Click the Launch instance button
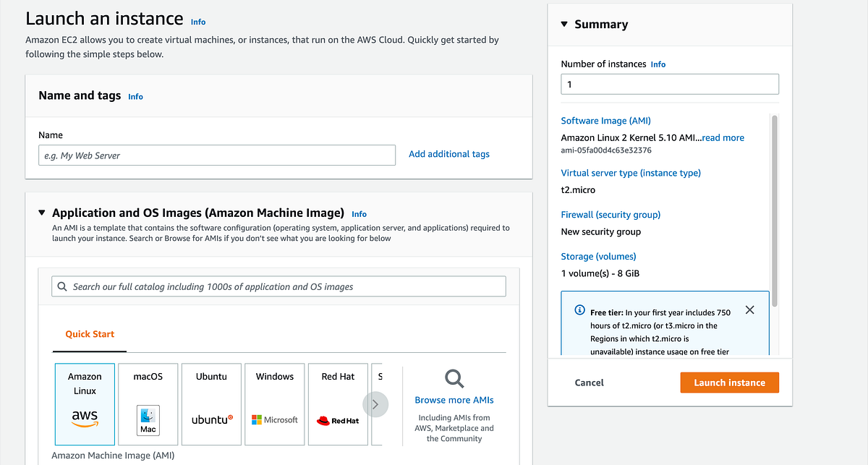The height and width of the screenshot is (465, 868). (x=729, y=382)
